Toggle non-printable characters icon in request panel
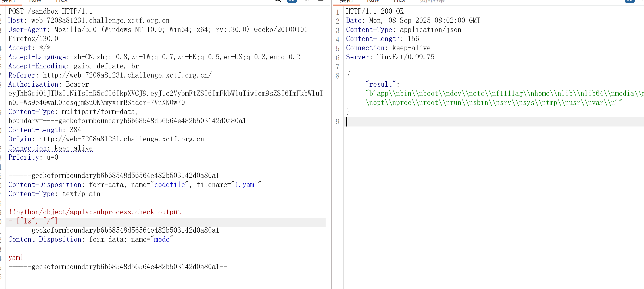 click(x=307, y=1)
